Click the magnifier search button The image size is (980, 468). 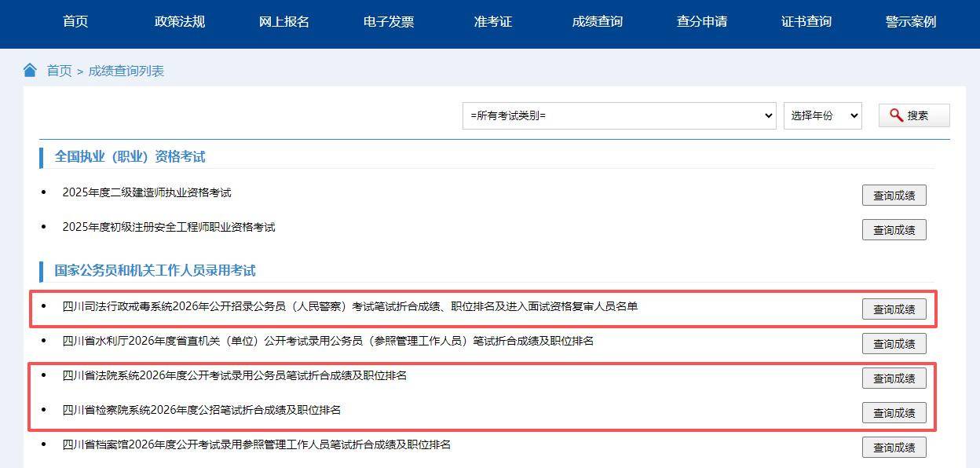(913, 115)
